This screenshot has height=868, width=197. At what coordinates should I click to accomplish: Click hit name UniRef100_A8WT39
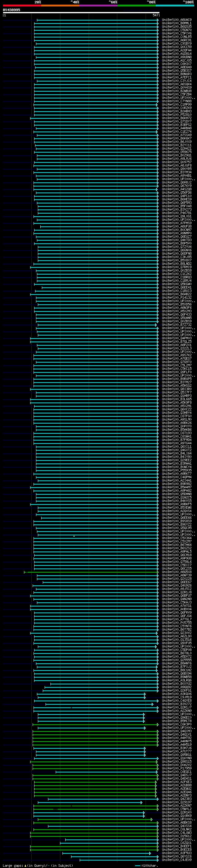pyautogui.click(x=176, y=575)
